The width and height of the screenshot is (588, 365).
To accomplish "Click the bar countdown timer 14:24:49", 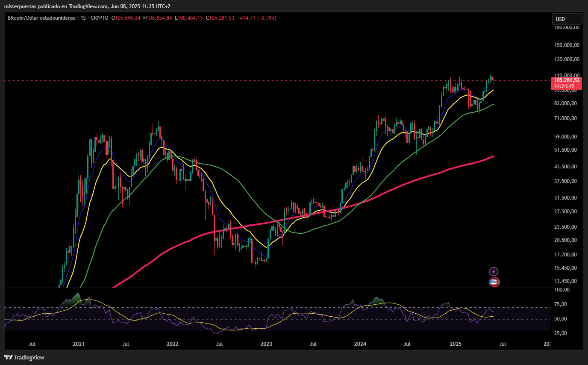I will click(x=563, y=86).
